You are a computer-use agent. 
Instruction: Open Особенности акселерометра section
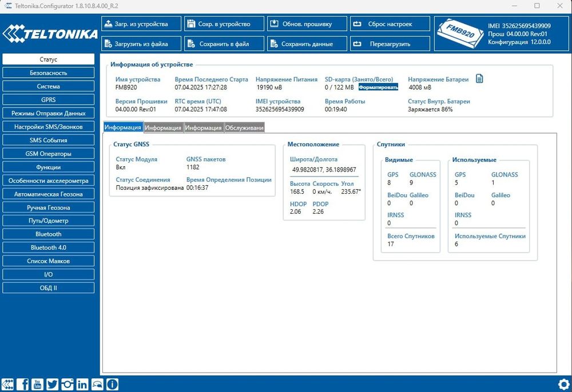pyautogui.click(x=48, y=181)
